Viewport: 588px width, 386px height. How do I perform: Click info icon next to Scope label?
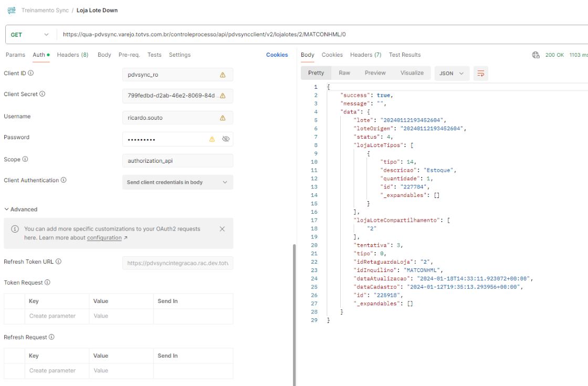25,160
